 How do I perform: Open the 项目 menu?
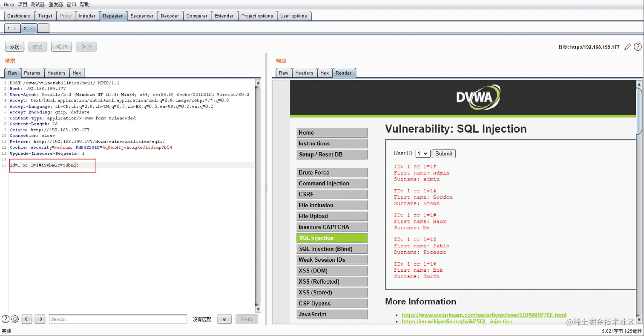pyautogui.click(x=23, y=5)
